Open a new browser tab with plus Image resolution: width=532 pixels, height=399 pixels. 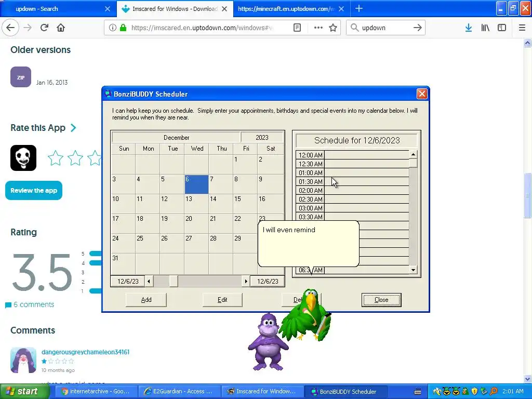(x=359, y=8)
